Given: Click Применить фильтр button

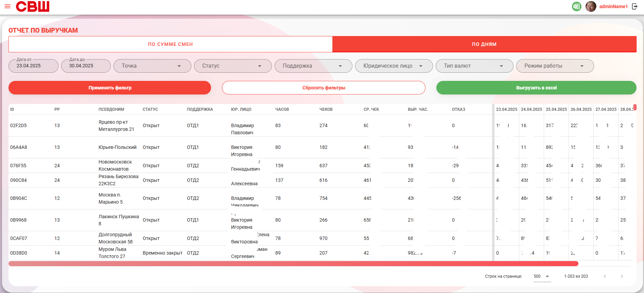Looking at the screenshot, I should [110, 88].
